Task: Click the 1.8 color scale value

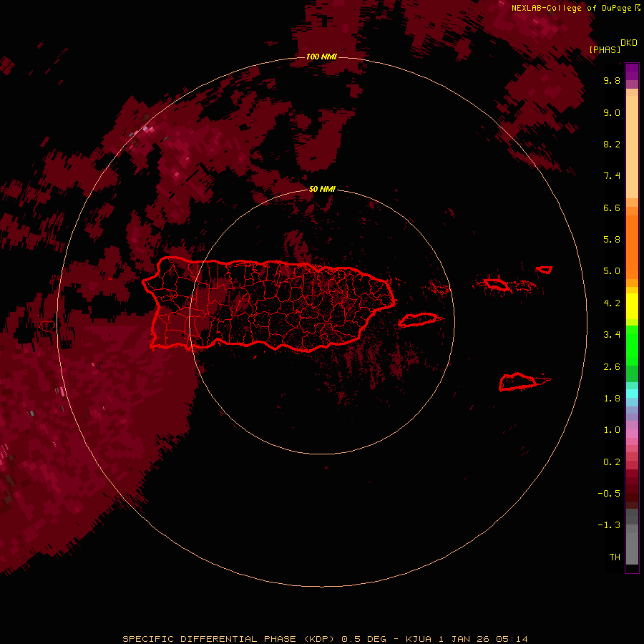Action: [x=612, y=399]
